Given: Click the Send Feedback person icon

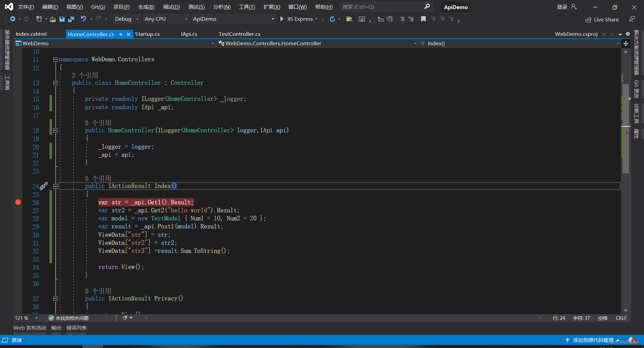Looking at the screenshot, I should tap(632, 19).
